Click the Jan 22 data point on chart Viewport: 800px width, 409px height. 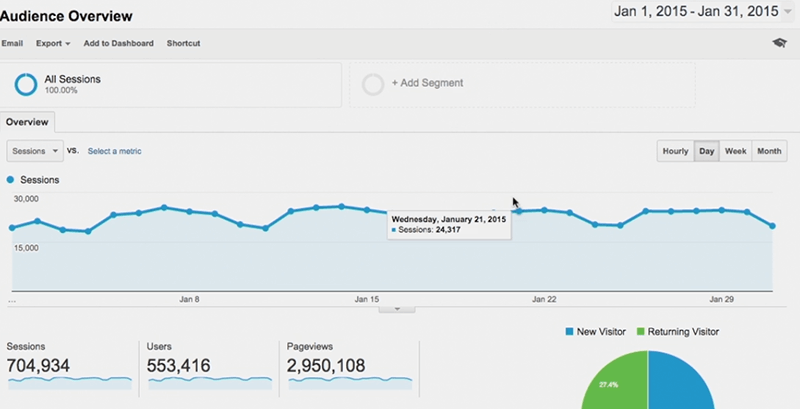point(544,210)
